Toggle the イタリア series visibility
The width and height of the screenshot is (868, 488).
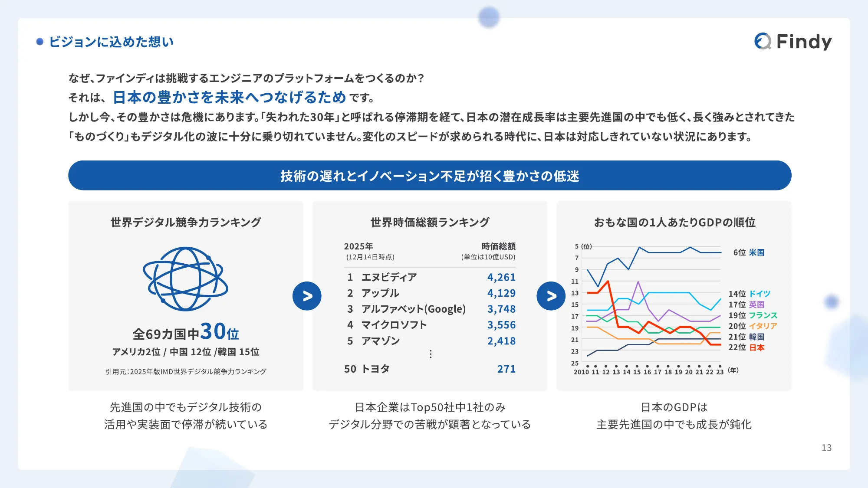764,326
